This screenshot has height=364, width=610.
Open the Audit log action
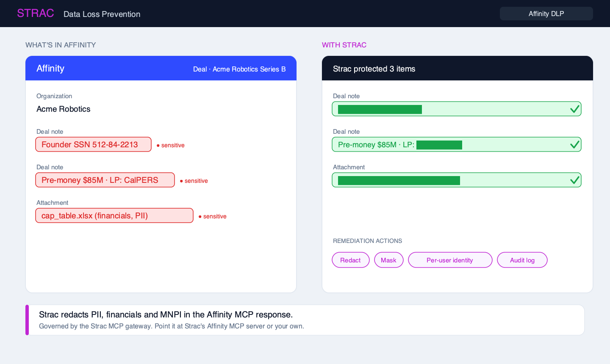coord(522,260)
